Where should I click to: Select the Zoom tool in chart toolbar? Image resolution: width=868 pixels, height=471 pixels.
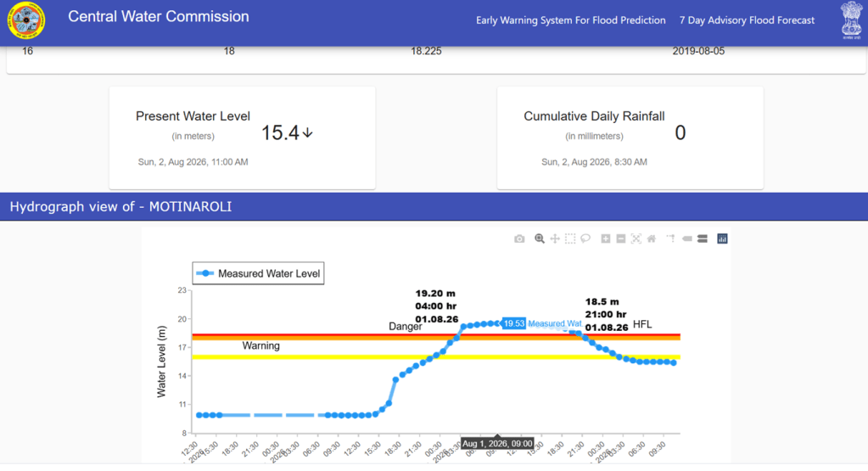[539, 238]
